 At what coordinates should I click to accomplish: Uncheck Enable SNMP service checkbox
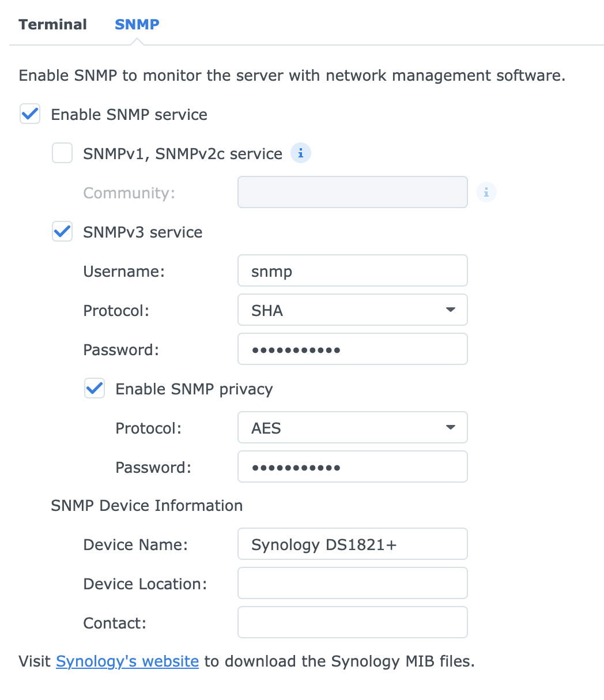[30, 114]
